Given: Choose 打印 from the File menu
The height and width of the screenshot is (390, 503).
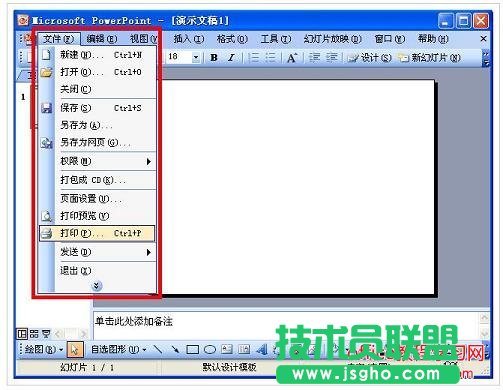Looking at the screenshot, I should [x=97, y=233].
